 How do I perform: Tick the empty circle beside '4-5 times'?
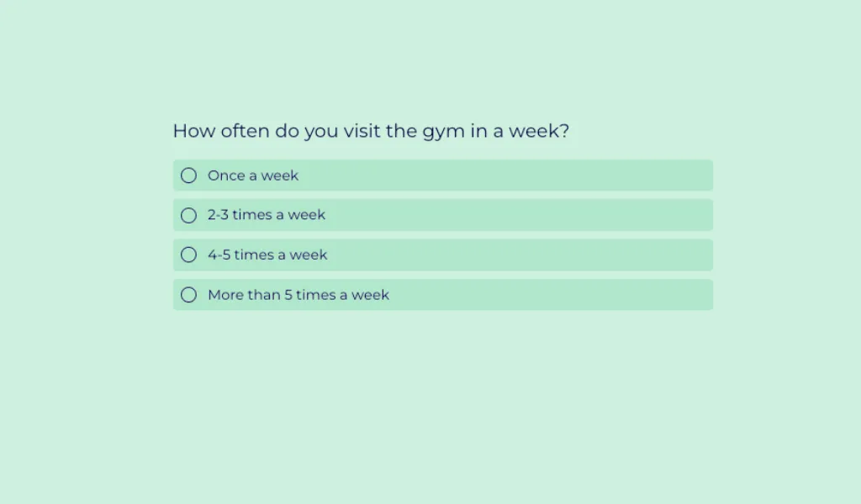[x=189, y=255]
